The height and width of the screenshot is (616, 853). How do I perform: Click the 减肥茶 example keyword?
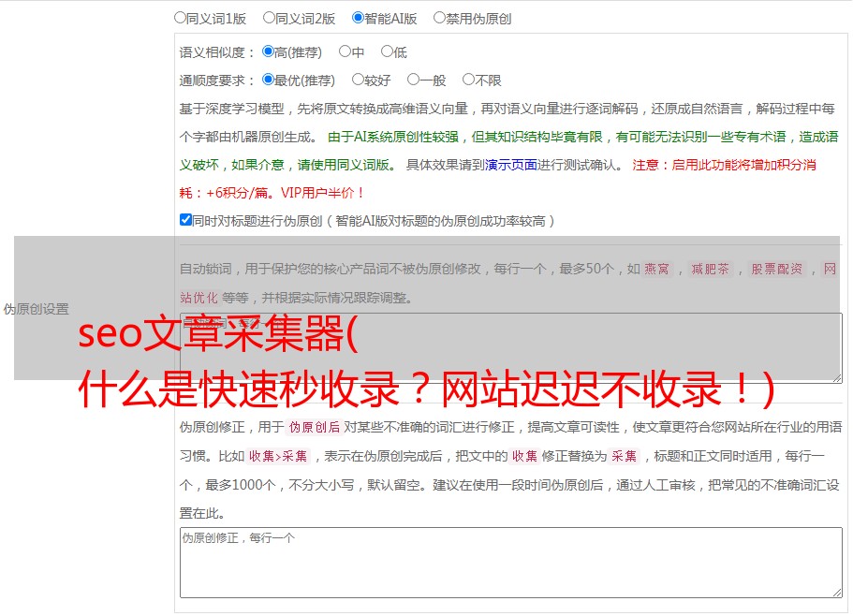711,269
